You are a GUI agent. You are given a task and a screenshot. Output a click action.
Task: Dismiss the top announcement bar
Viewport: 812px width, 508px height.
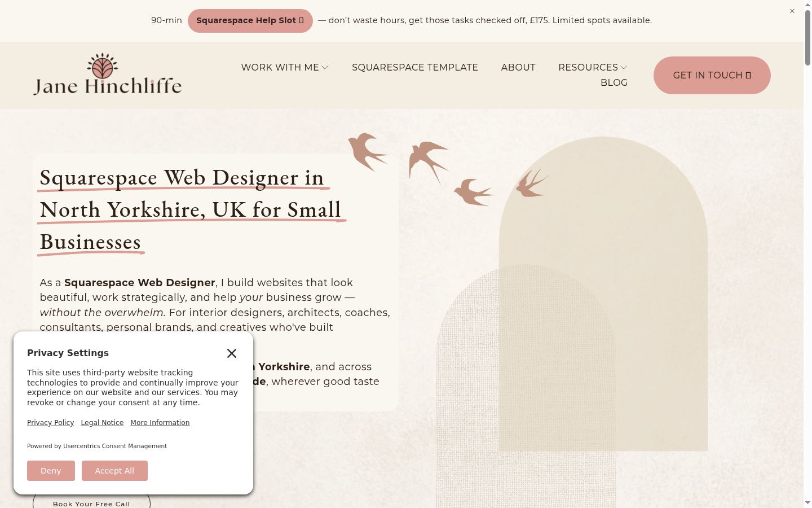click(x=792, y=11)
